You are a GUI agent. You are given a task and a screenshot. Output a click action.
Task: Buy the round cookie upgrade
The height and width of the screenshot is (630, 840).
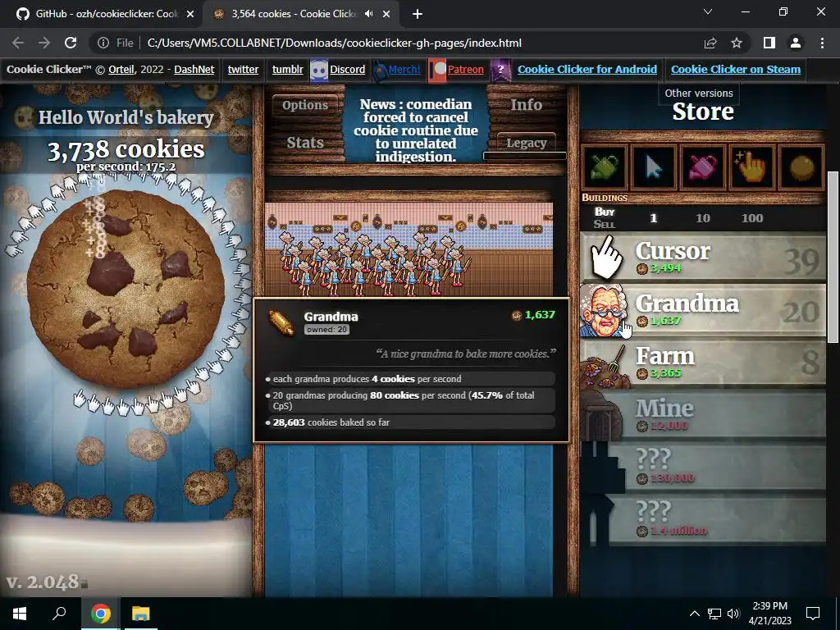point(801,167)
